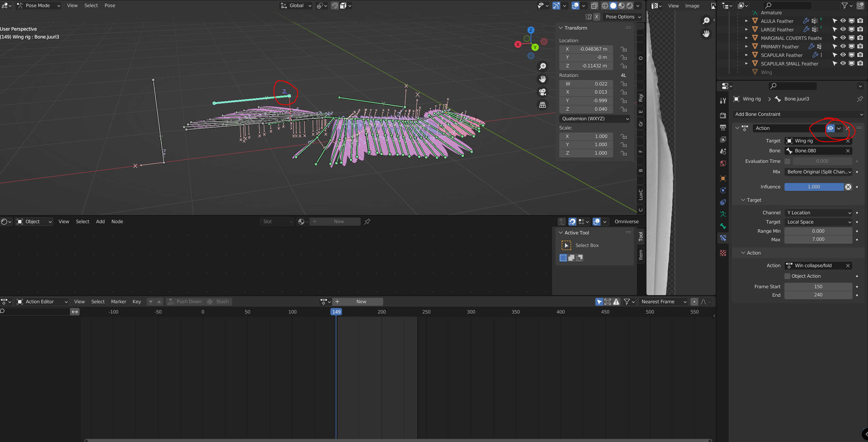Viewport: 868px width, 442px height.
Task: Hide the PRIMARY Feather in the viewport
Action: point(843,47)
